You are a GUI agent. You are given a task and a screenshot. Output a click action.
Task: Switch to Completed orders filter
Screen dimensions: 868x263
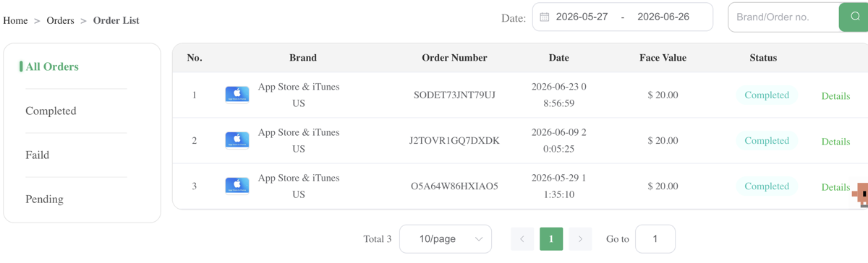(51, 111)
